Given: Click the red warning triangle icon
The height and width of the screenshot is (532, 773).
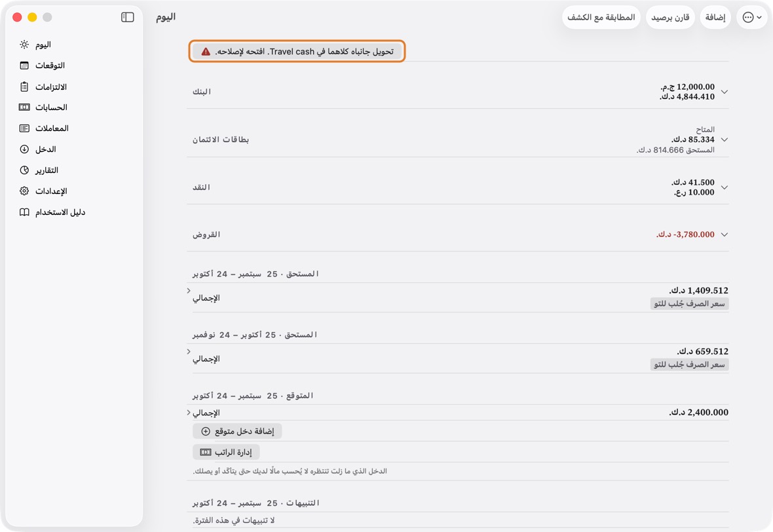Looking at the screenshot, I should 206,51.
